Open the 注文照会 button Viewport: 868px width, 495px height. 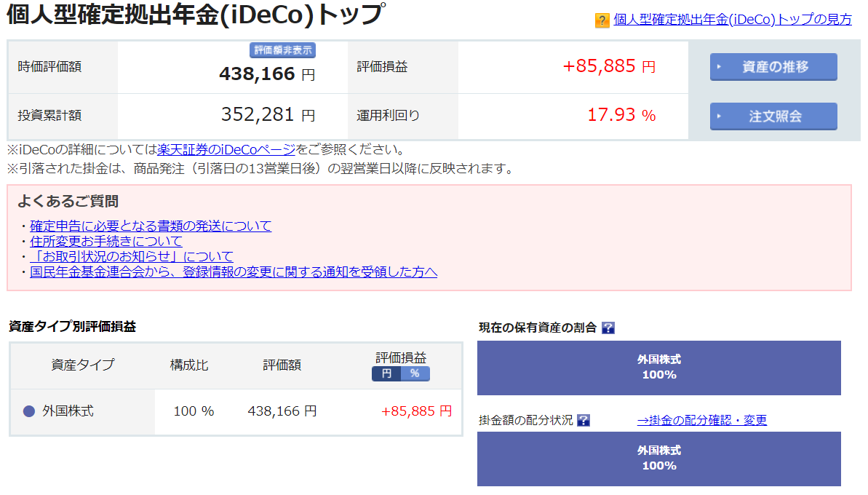773,116
